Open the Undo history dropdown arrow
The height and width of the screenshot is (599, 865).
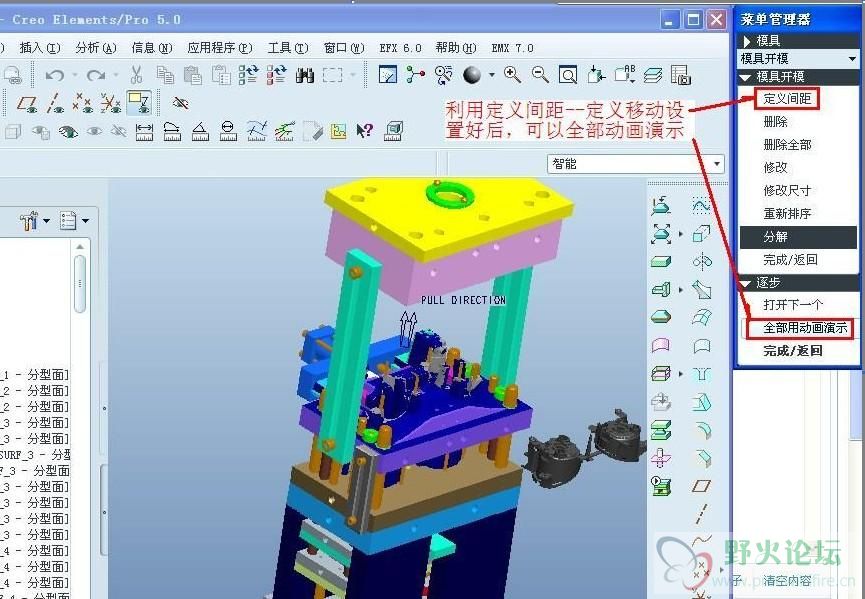(74, 74)
